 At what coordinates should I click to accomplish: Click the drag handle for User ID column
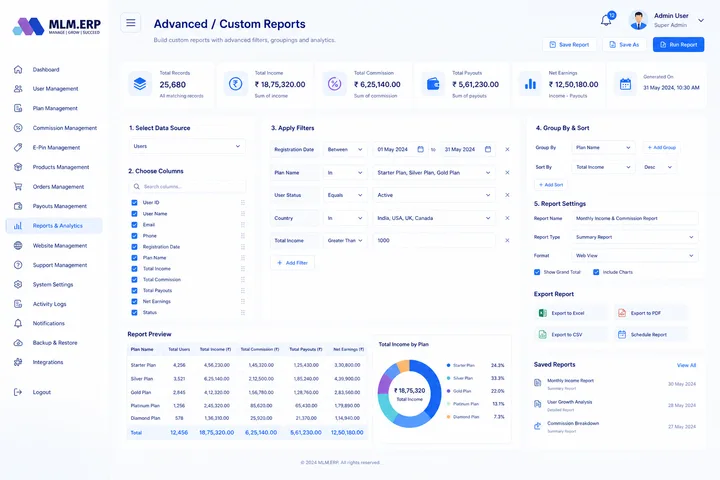coord(243,203)
